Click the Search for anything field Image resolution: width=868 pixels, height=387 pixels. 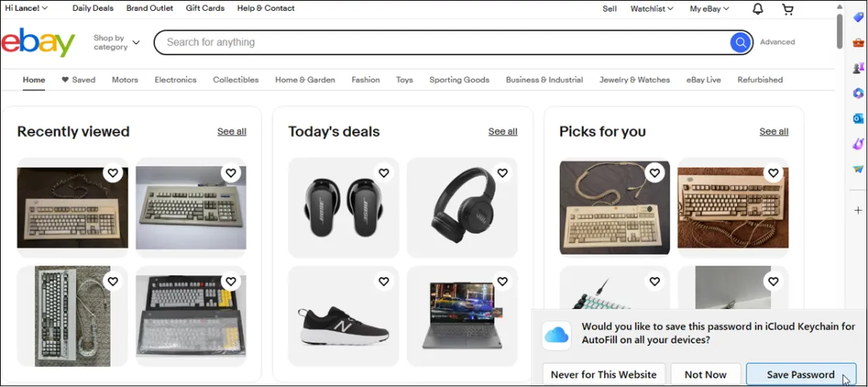coord(441,43)
